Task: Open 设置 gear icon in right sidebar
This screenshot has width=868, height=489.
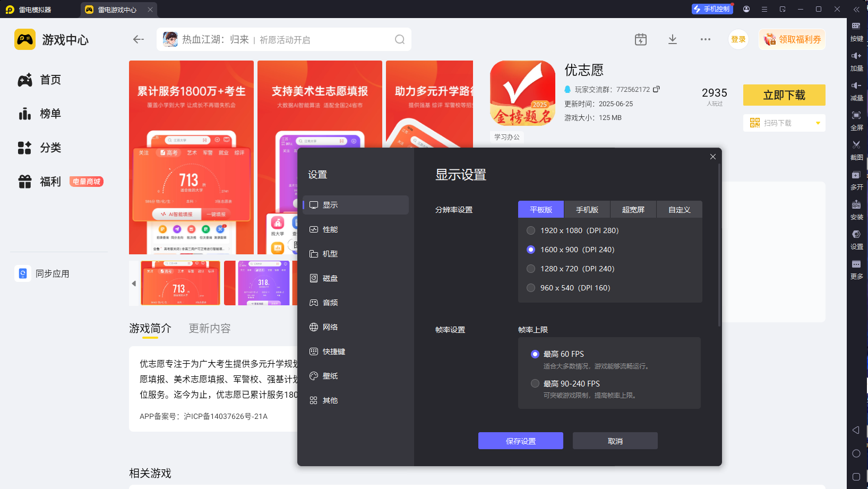Action: 856,234
